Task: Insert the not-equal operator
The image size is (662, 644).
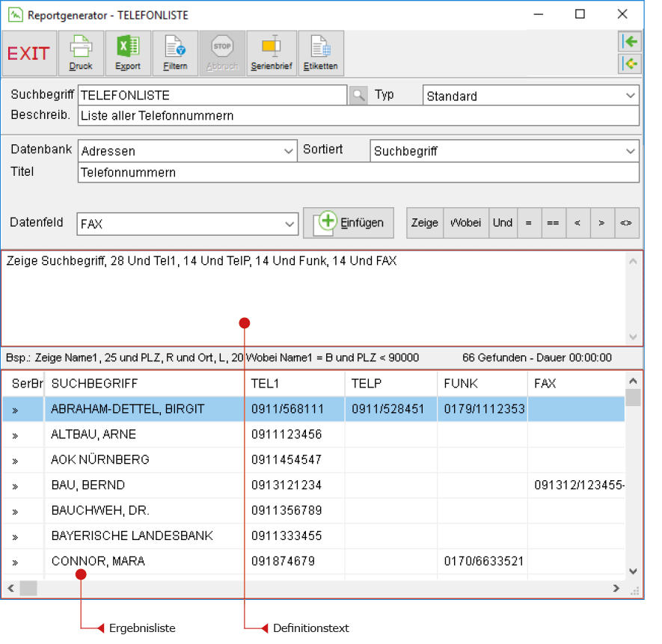Action: (x=627, y=223)
